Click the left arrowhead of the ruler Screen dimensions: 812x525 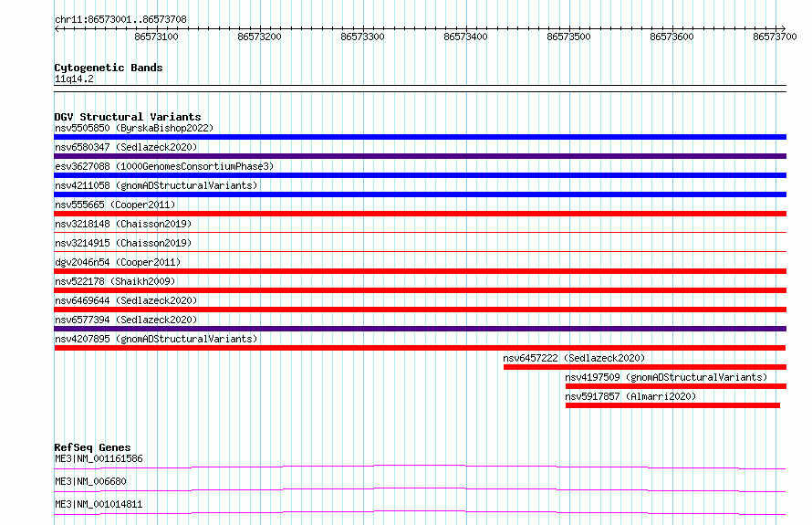57,28
